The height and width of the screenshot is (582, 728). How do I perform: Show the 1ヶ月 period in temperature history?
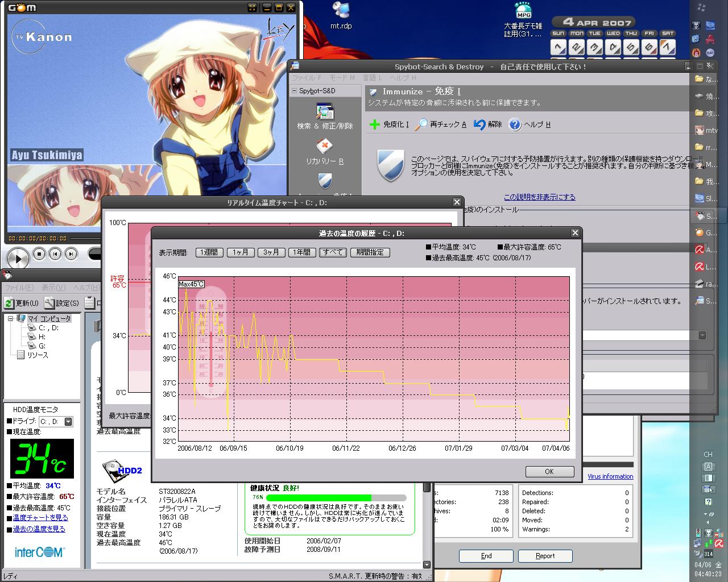[241, 252]
